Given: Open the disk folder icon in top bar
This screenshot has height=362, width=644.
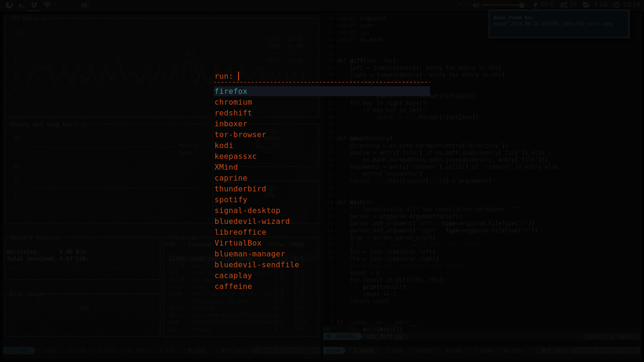Looking at the screenshot, I should pos(586,5).
